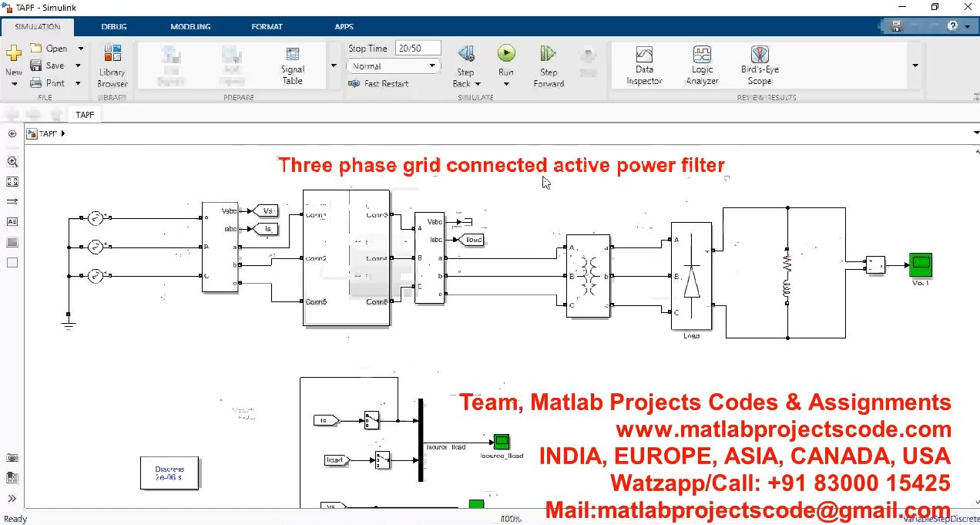
Task: Open the Signal Table
Action: coord(293,66)
